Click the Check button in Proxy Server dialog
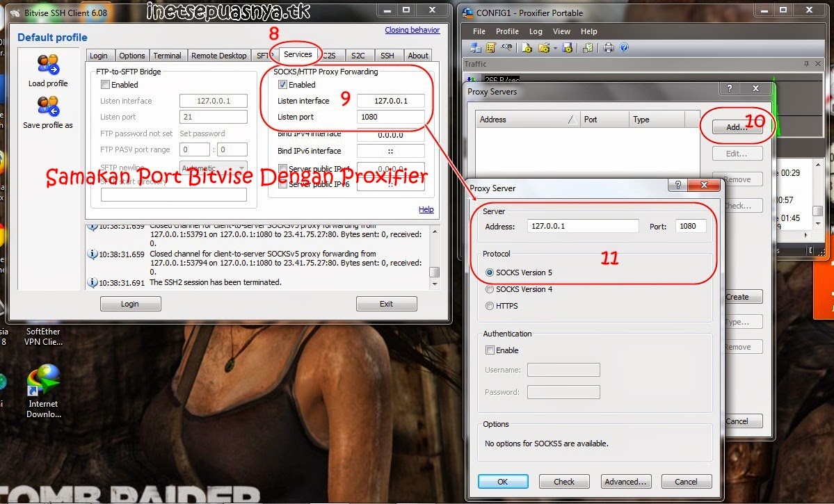 [564, 482]
